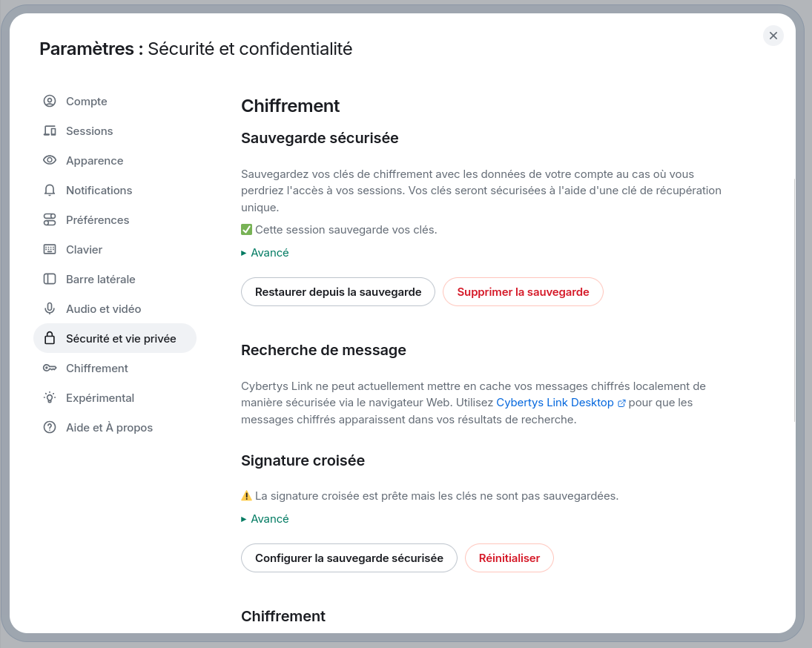Select the Expérimental lab icon
The height and width of the screenshot is (648, 812).
click(49, 397)
